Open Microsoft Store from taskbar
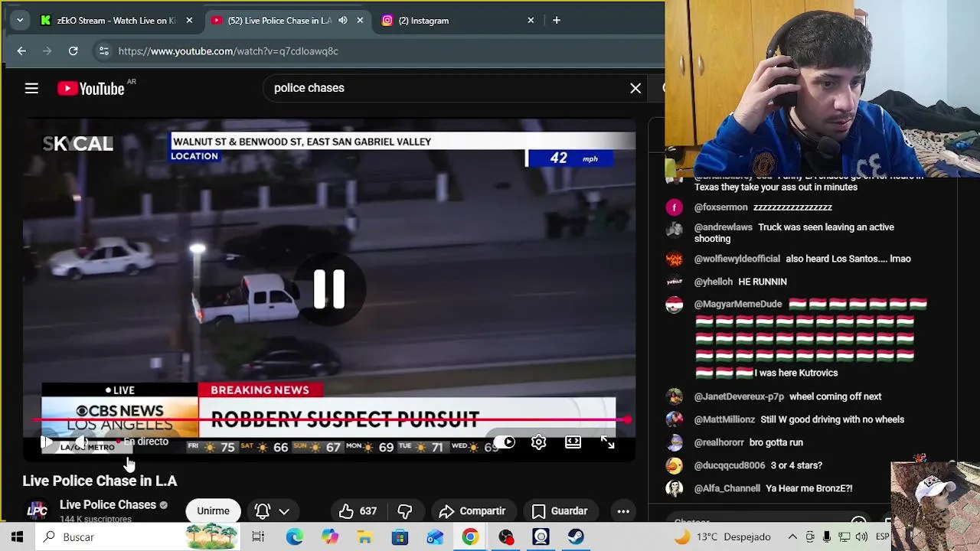 tap(400, 537)
